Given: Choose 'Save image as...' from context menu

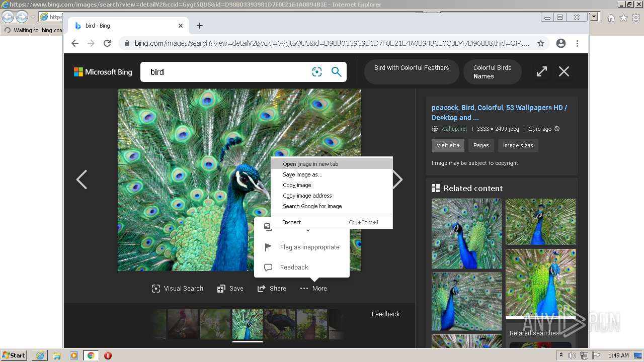Looking at the screenshot, I should 332,174.
